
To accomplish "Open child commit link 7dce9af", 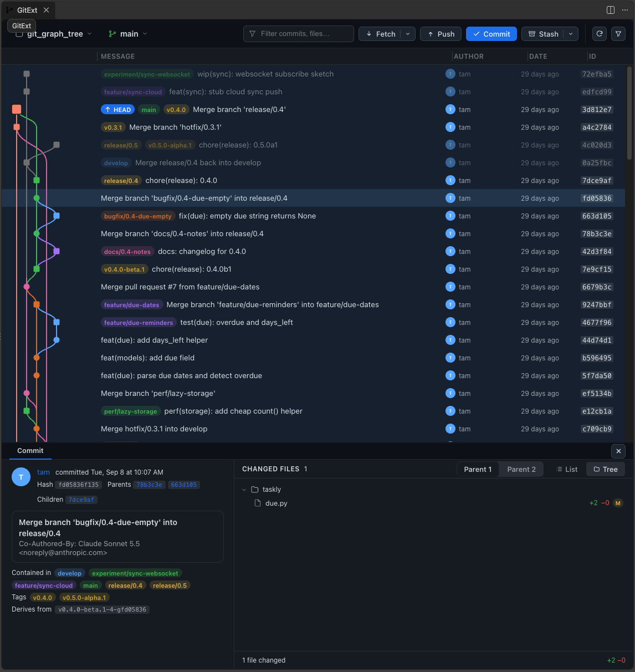I will pyautogui.click(x=81, y=500).
